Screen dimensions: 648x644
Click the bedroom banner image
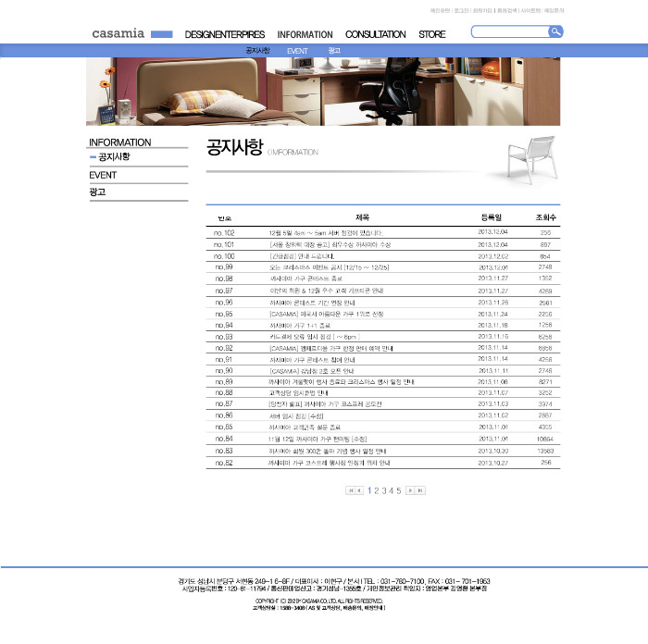(323, 92)
